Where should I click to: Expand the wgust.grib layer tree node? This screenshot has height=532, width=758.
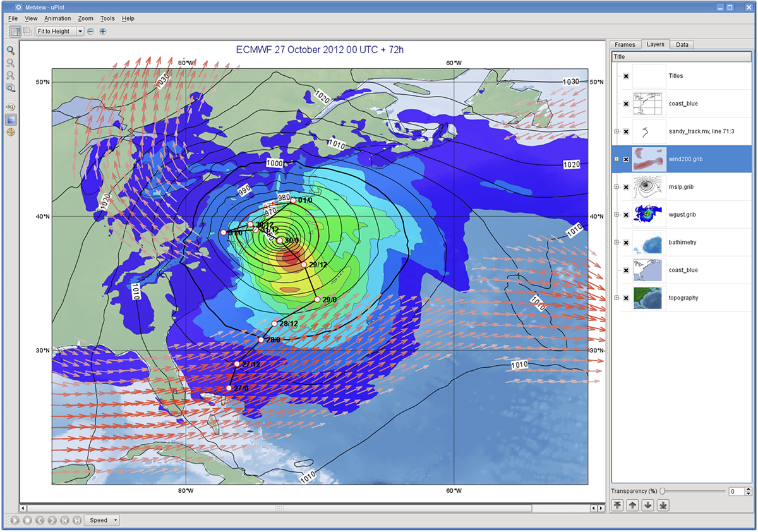point(617,215)
